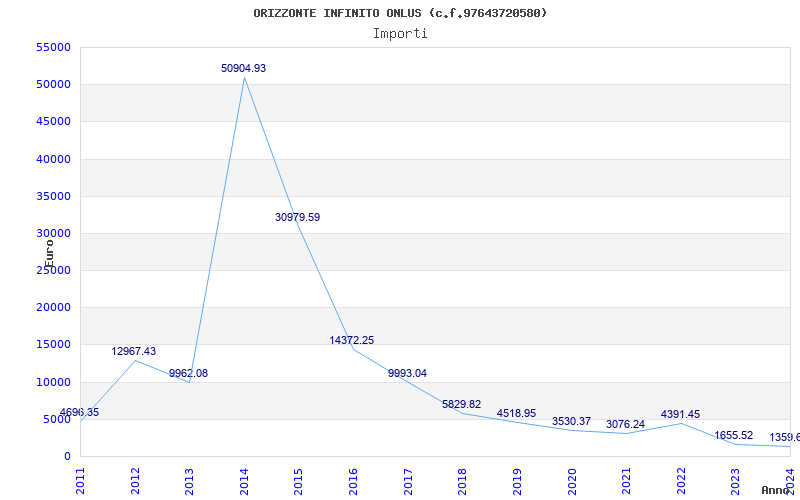Viewport: 800px width, 500px height.
Task: Click the 2022 x-axis label
Action: point(681,481)
